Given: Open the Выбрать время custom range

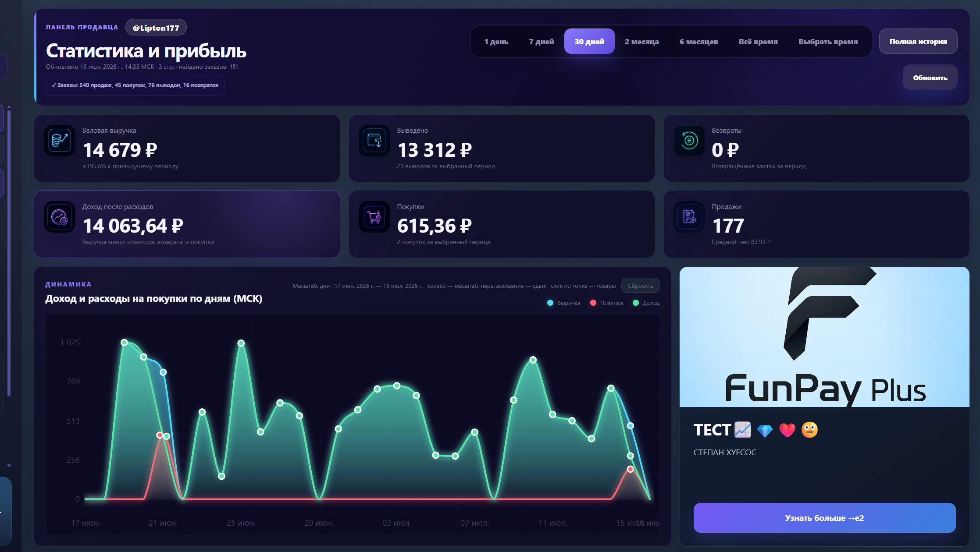Looking at the screenshot, I should [828, 42].
